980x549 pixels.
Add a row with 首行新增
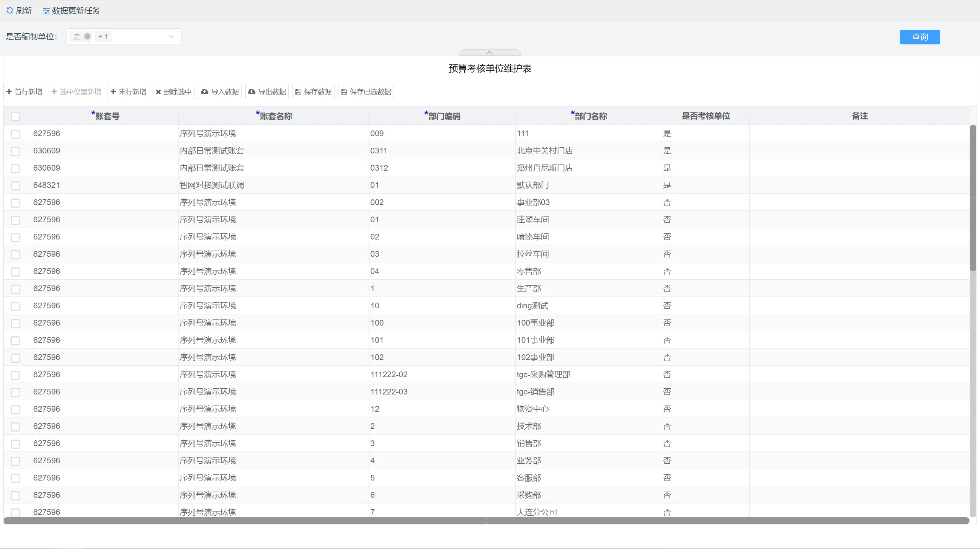tap(24, 92)
